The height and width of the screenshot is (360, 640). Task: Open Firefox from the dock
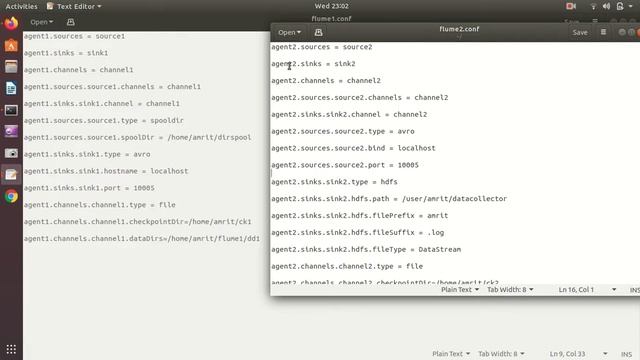[11, 23]
